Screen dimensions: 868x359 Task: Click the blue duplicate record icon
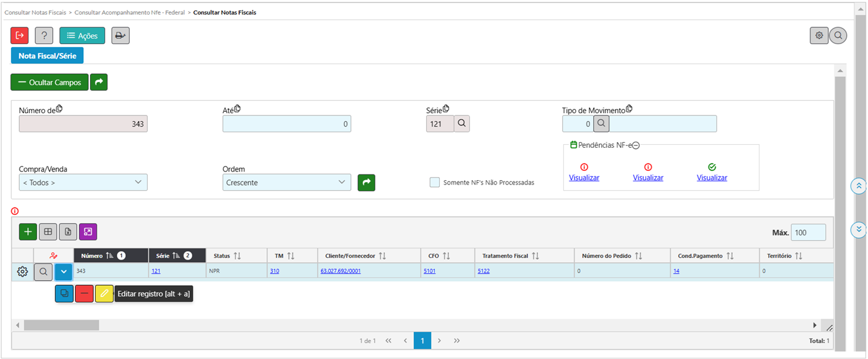64,294
